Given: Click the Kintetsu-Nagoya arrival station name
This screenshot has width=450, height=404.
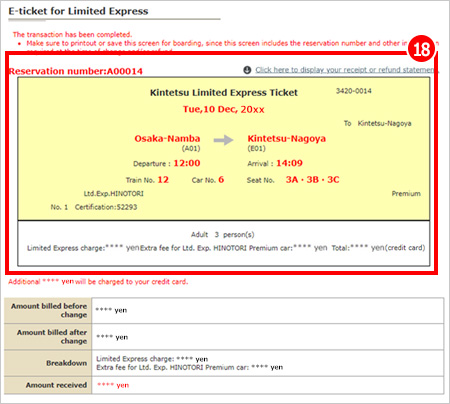Looking at the screenshot, I should click(287, 139).
